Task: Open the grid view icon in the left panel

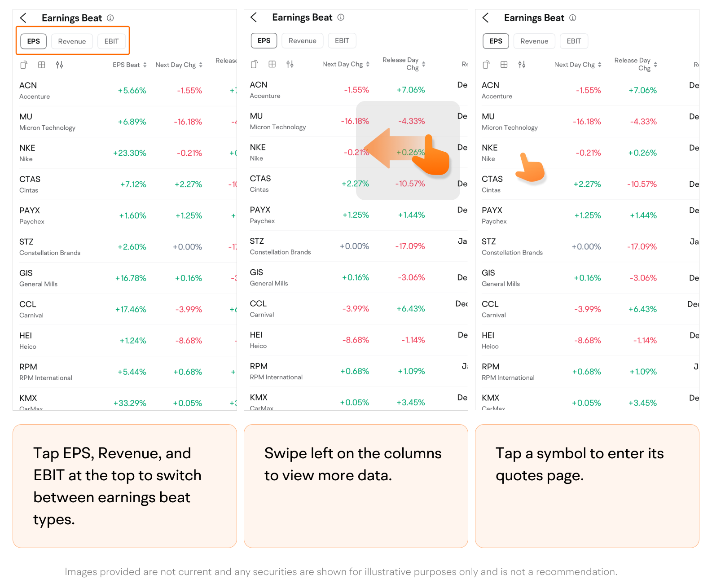Action: (42, 65)
